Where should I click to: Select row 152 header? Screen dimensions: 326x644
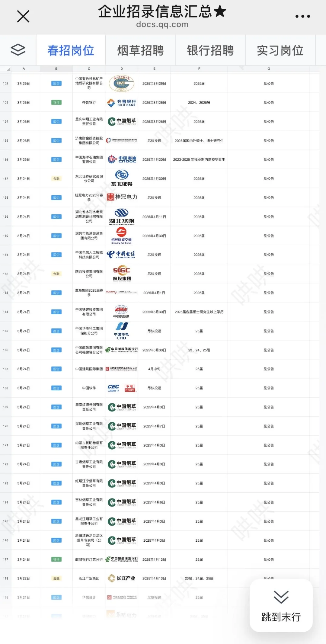point(6,83)
